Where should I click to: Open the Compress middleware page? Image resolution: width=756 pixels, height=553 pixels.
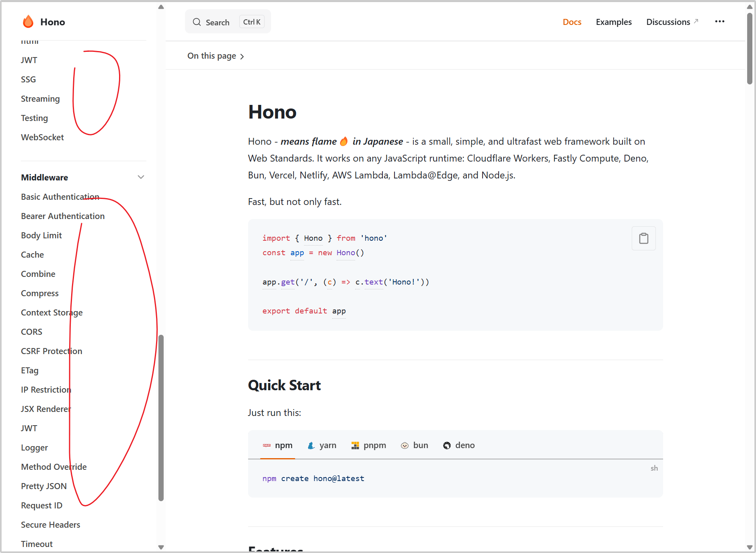(x=40, y=293)
